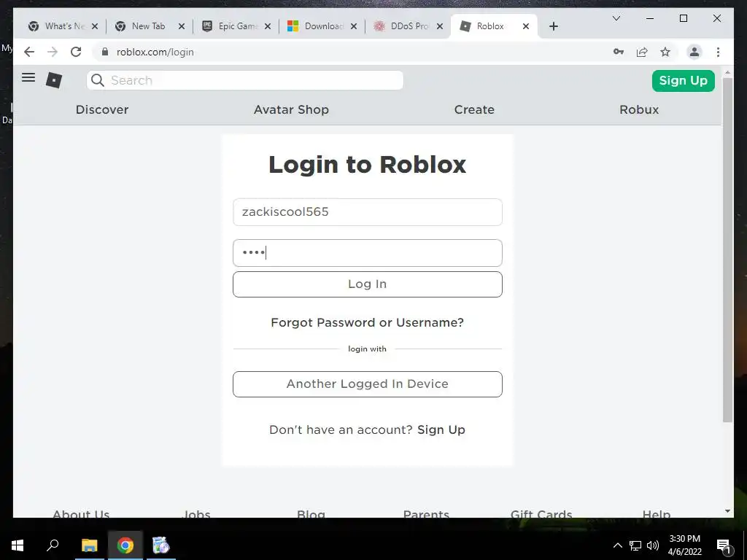View site info via the padlock icon
This screenshot has height=560, width=747.
pyautogui.click(x=105, y=52)
